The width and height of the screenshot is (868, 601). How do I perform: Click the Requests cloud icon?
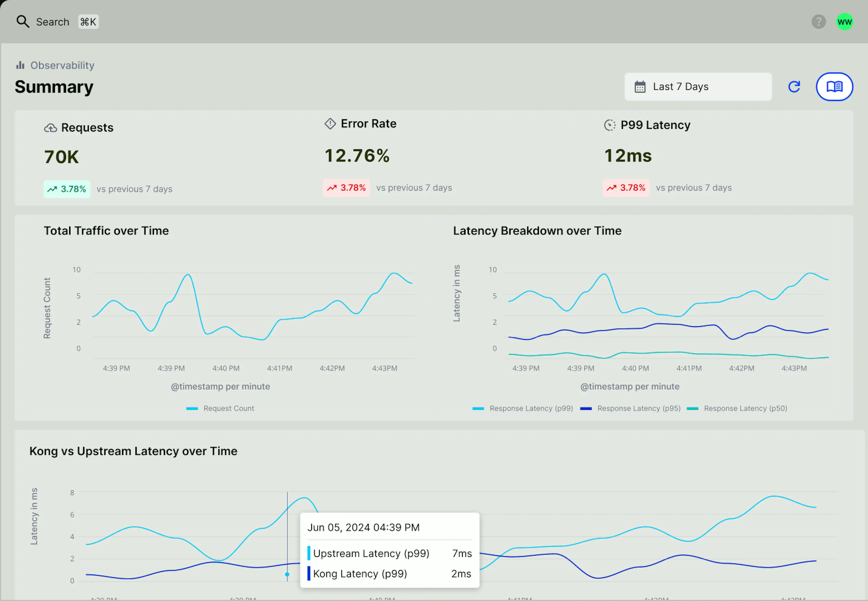(51, 128)
